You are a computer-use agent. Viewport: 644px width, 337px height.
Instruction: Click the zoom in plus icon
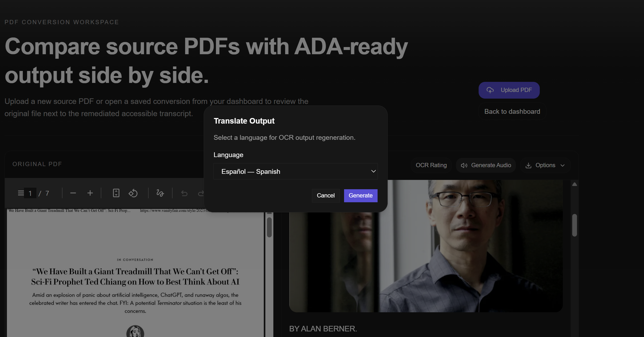pos(90,193)
